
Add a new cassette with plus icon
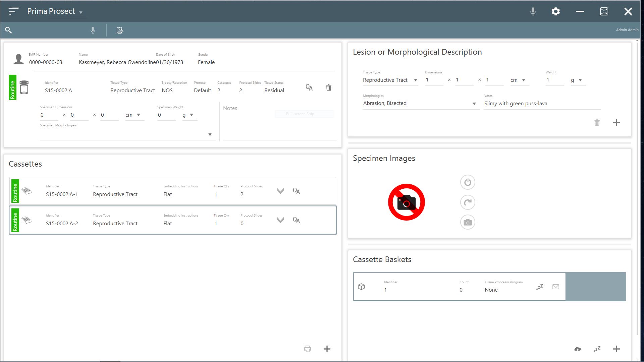(327, 349)
